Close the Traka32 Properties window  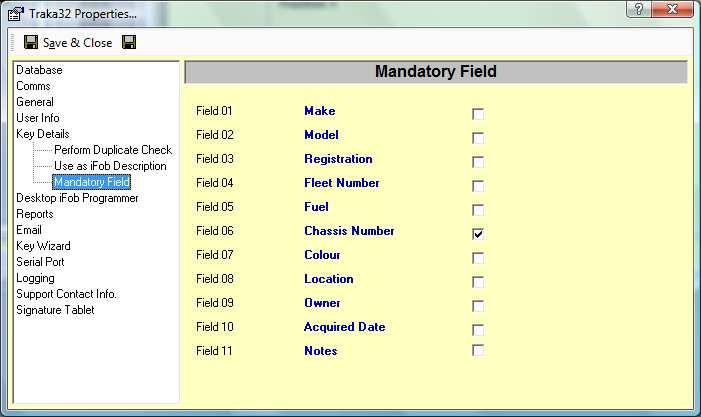pos(672,8)
